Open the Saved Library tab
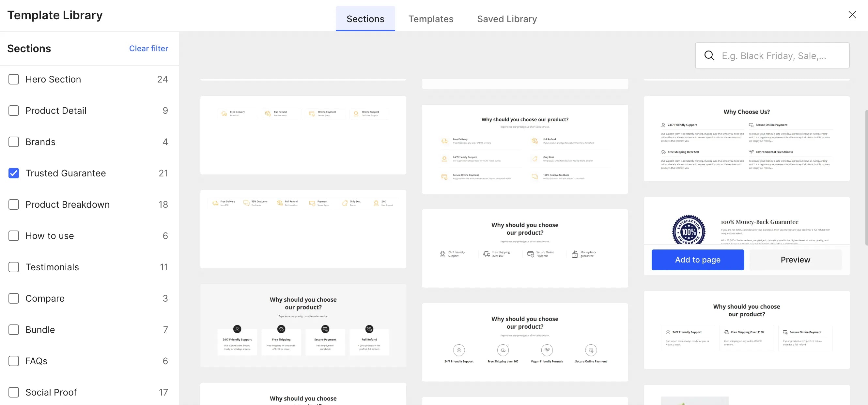Viewport: 868px width, 405px height. [507, 19]
